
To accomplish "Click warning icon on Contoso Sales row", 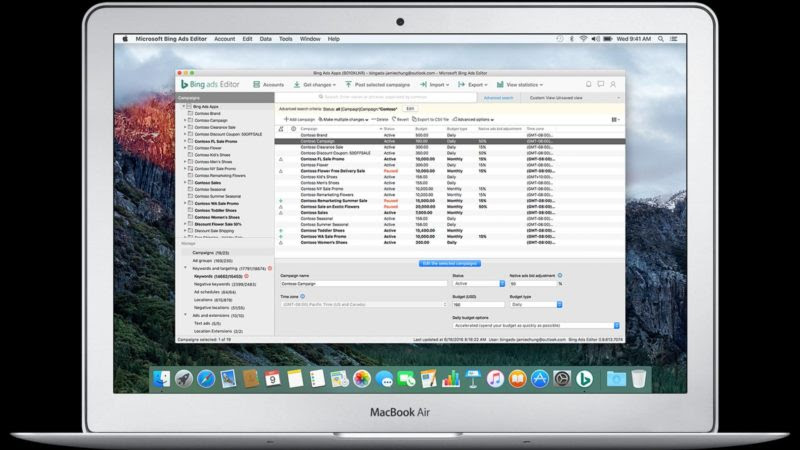I will click(281, 213).
